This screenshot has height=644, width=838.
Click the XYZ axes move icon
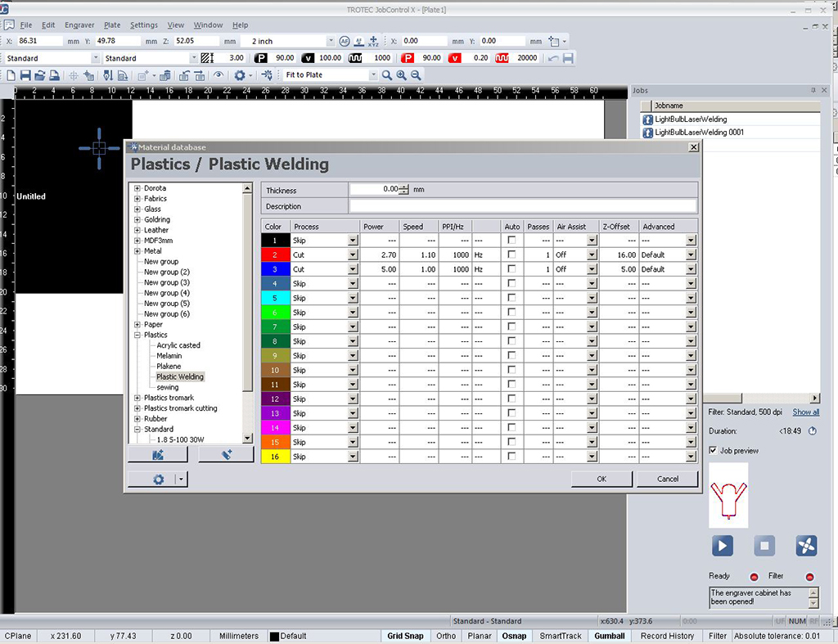click(373, 41)
